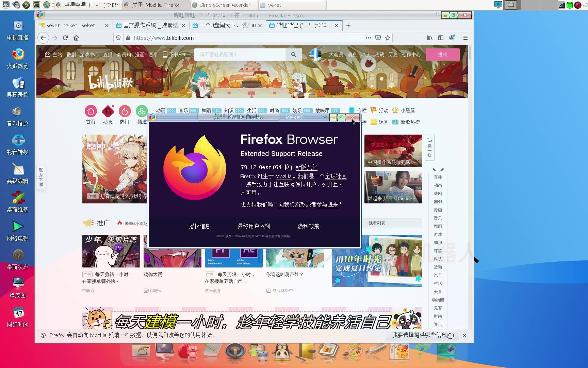Image resolution: width=588 pixels, height=368 pixels.
Task: Open 大会员 in bilibili header
Action: (x=336, y=55)
